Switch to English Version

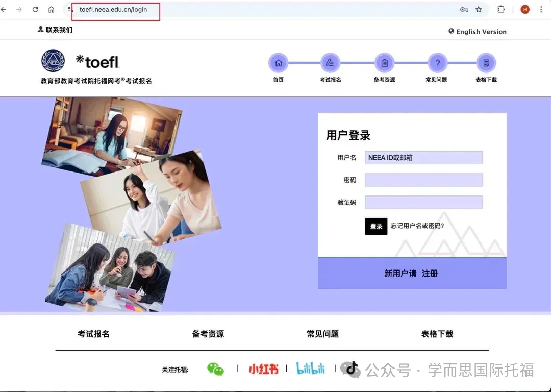click(x=477, y=31)
